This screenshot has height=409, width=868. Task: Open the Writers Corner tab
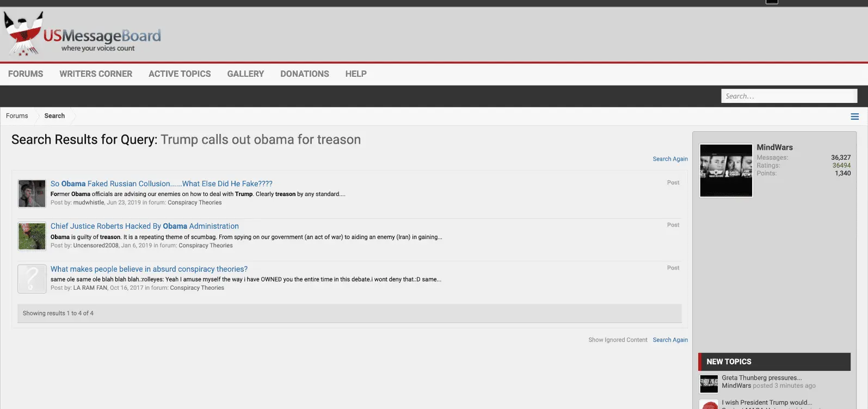(x=96, y=74)
